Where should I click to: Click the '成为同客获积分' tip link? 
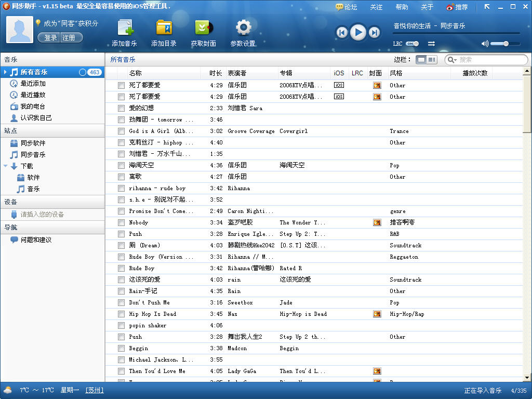click(71, 23)
